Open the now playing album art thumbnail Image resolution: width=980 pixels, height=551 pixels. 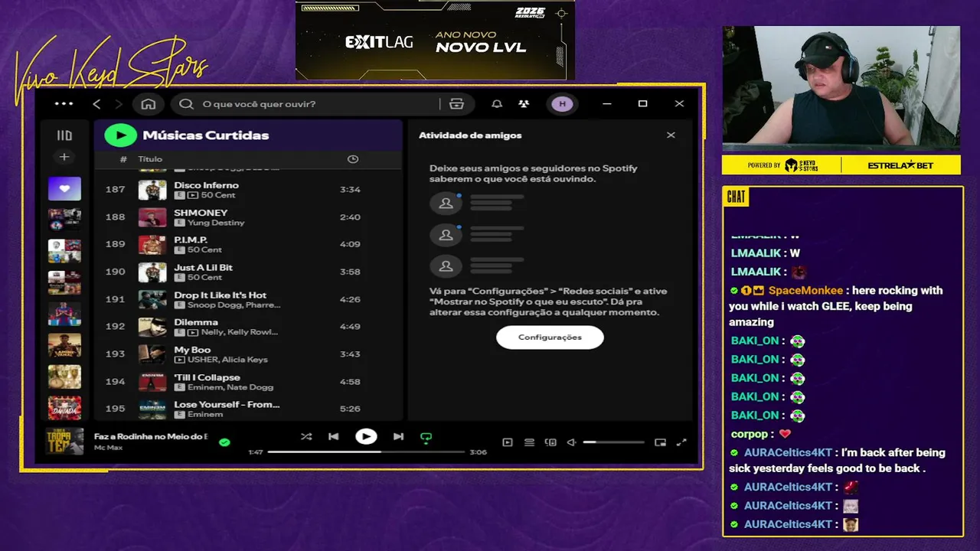tap(64, 442)
